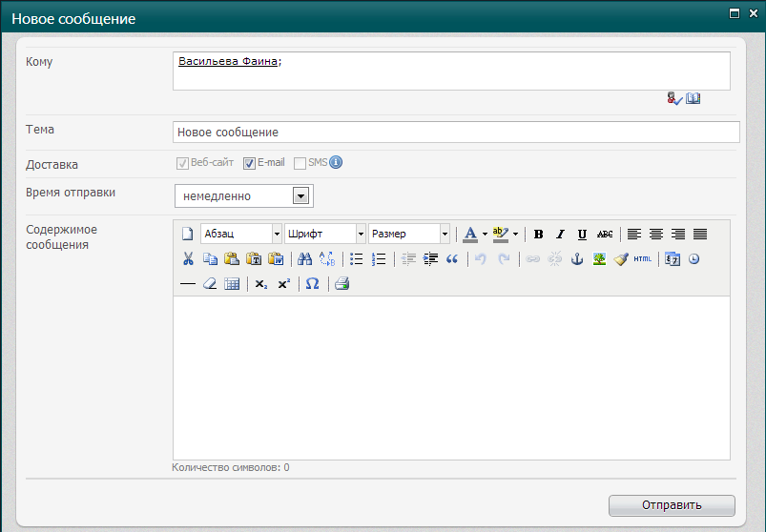The height and width of the screenshot is (532, 766).
Task: Insert an image
Action: [599, 258]
